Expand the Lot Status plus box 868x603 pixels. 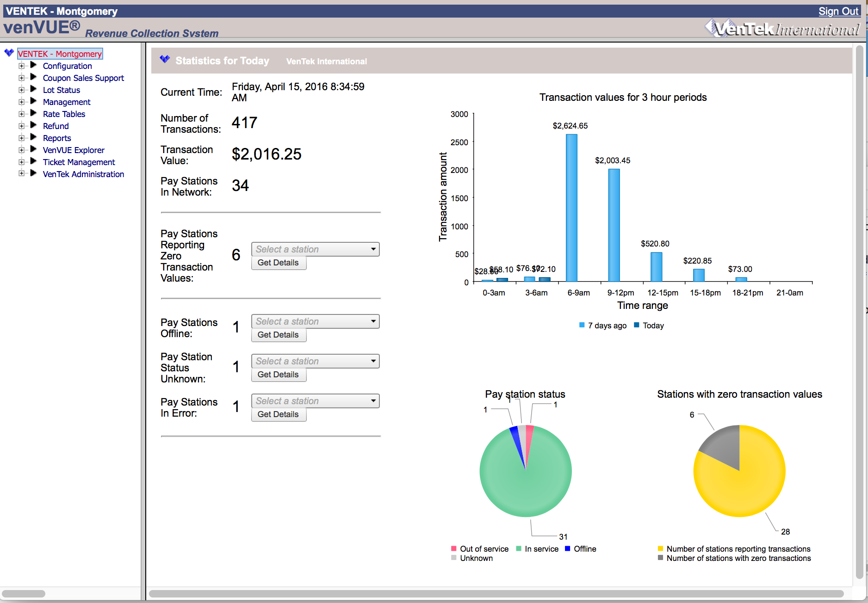[x=21, y=90]
